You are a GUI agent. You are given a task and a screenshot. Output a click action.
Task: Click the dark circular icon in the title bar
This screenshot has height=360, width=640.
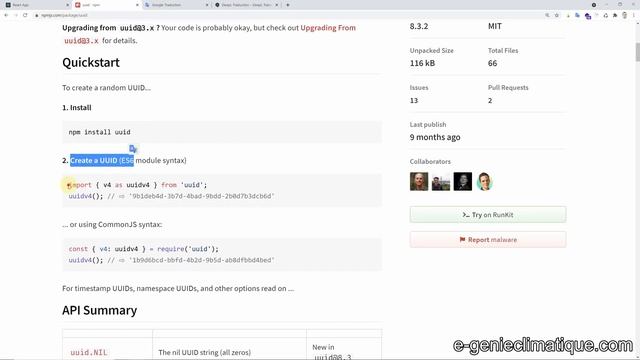(x=594, y=5)
